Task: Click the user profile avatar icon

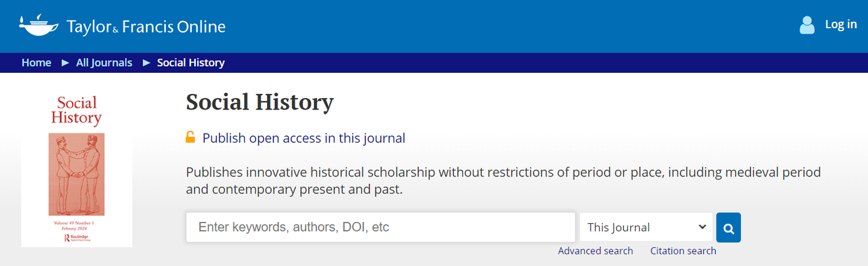Action: (x=807, y=25)
